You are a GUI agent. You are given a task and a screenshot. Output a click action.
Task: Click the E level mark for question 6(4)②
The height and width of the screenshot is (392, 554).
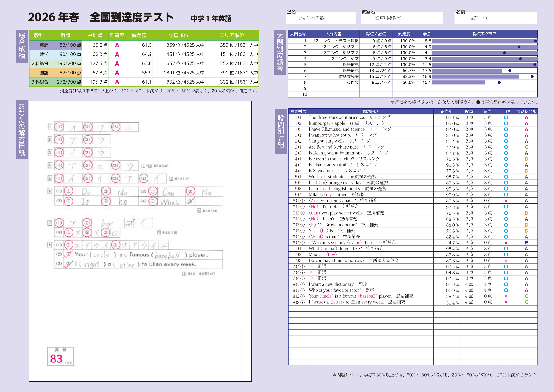point(526,243)
